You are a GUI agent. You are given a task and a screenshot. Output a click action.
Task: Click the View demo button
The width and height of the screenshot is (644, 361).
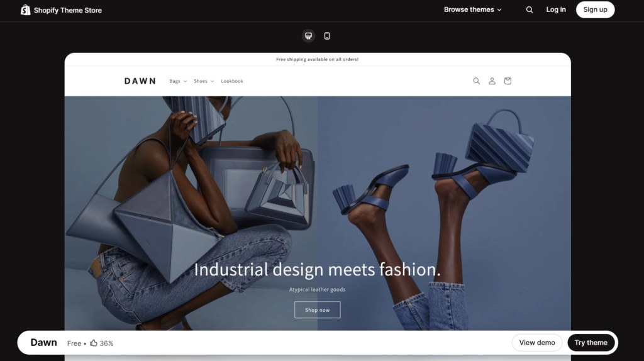click(537, 343)
